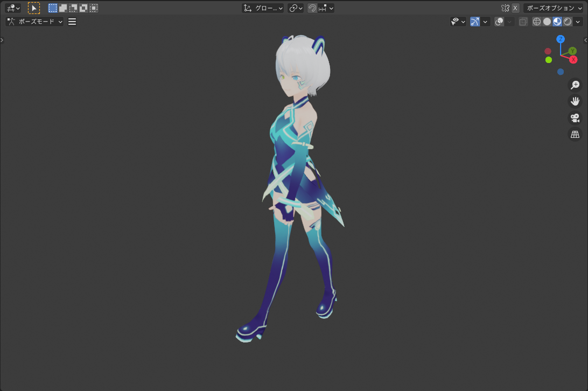
Task: Click the character model's white hair
Action: click(x=303, y=60)
